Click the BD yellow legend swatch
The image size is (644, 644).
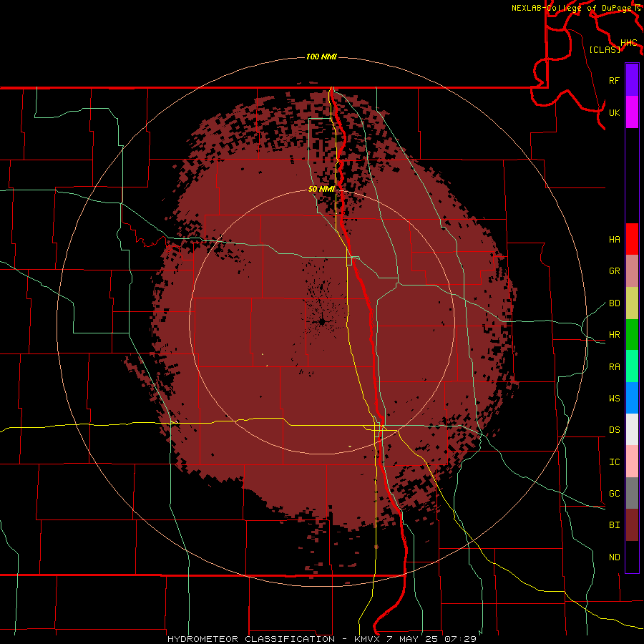tap(632, 303)
